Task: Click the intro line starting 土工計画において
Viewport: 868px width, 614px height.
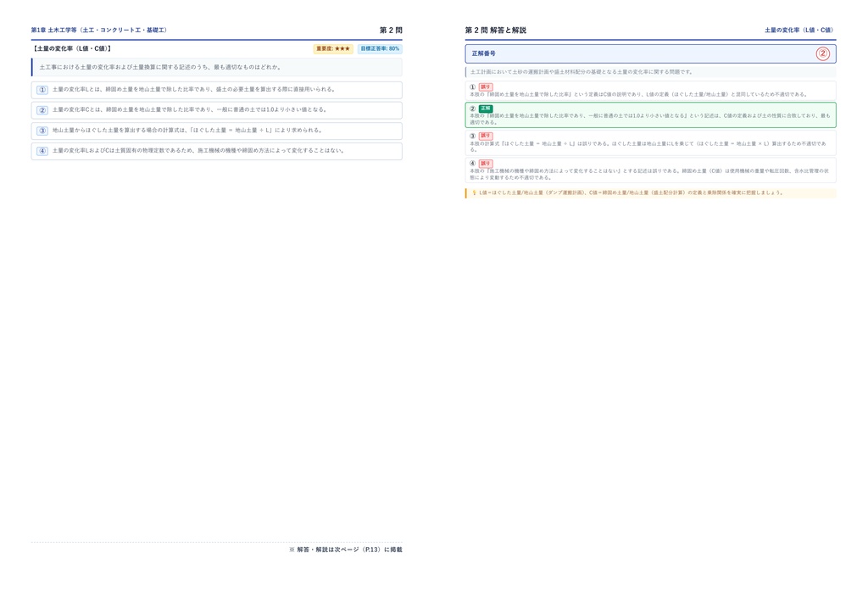Action: (581, 72)
